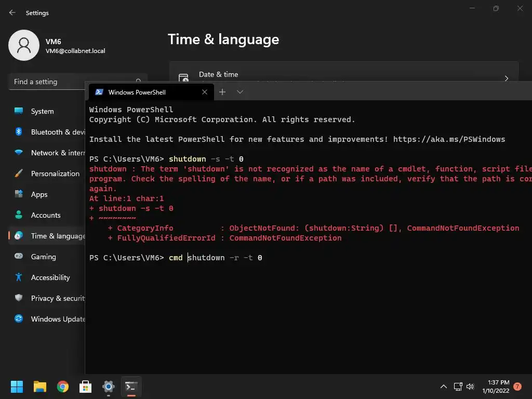Open Accessibility icon in Settings sidebar
The height and width of the screenshot is (399, 532).
point(19,277)
